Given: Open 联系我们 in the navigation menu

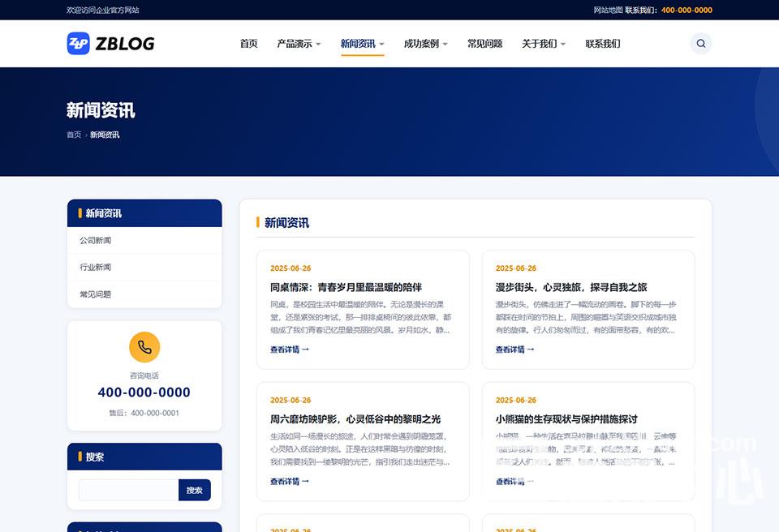Looking at the screenshot, I should [603, 44].
